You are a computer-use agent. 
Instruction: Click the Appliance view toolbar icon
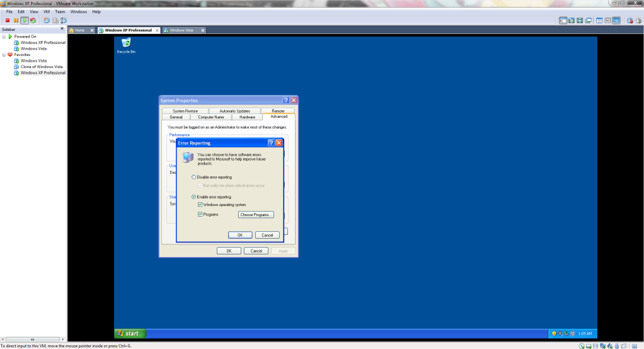pyautogui.click(x=608, y=21)
